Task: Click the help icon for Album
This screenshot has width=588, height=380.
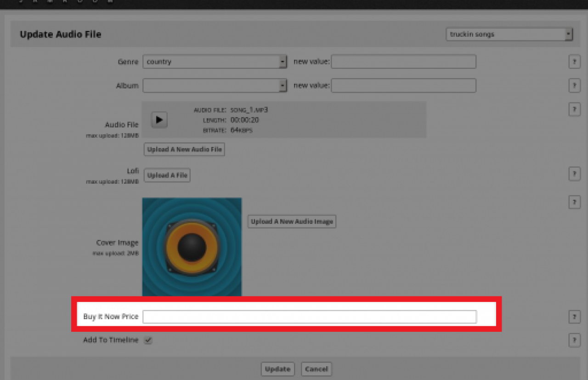Action: click(x=574, y=85)
